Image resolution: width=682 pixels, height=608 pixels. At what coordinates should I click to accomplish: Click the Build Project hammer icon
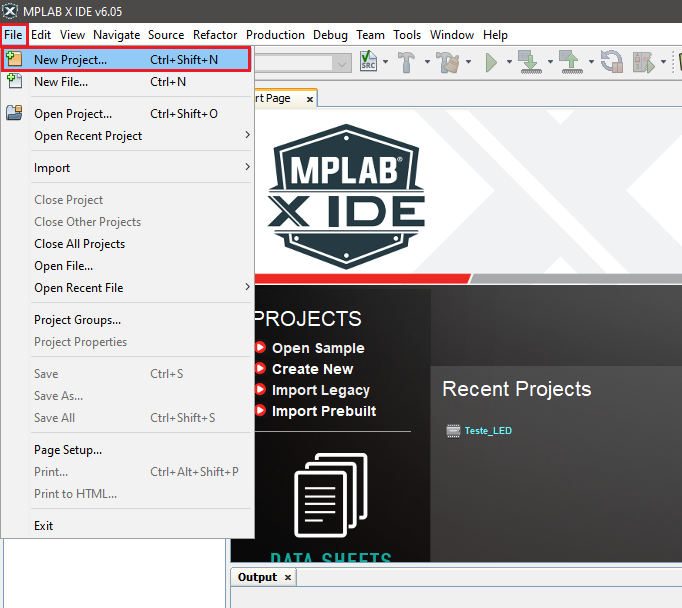(x=407, y=62)
